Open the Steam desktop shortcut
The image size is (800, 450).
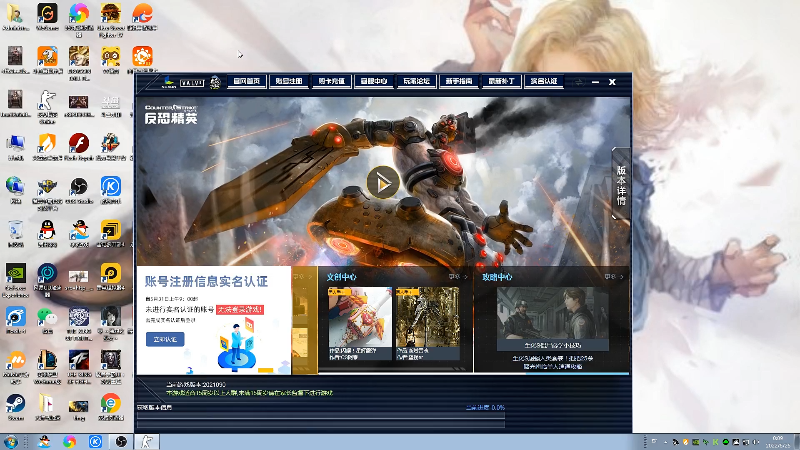[x=15, y=407]
